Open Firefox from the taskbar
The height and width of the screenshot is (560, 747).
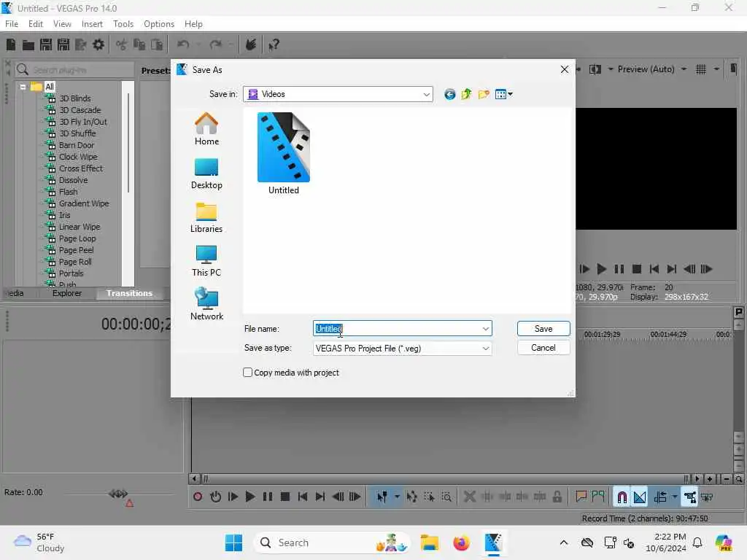[x=461, y=542]
